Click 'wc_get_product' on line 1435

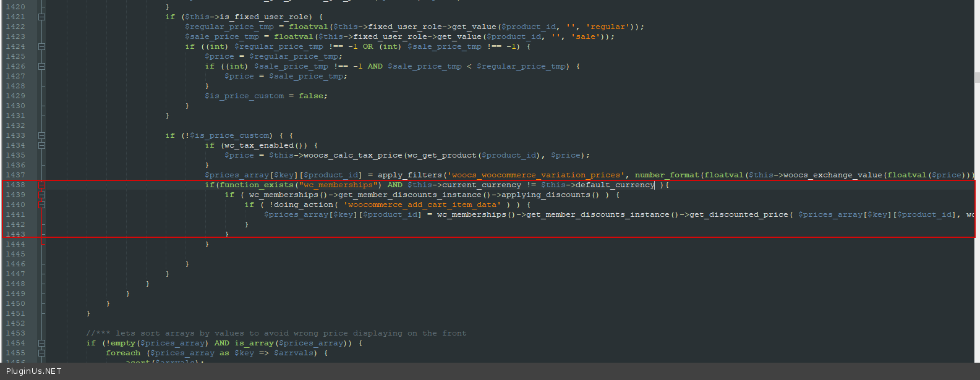coord(442,155)
